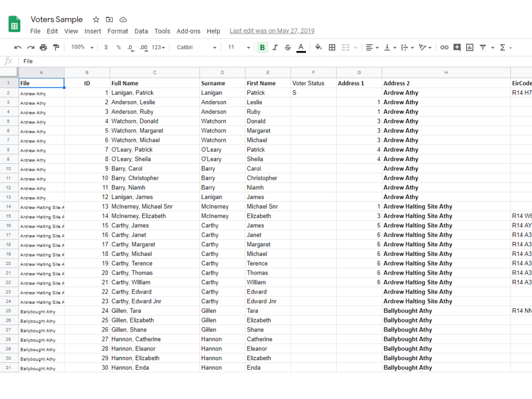Open the Calibri font dropdown
Image resolution: width=532 pixels, height=399 pixels.
196,47
